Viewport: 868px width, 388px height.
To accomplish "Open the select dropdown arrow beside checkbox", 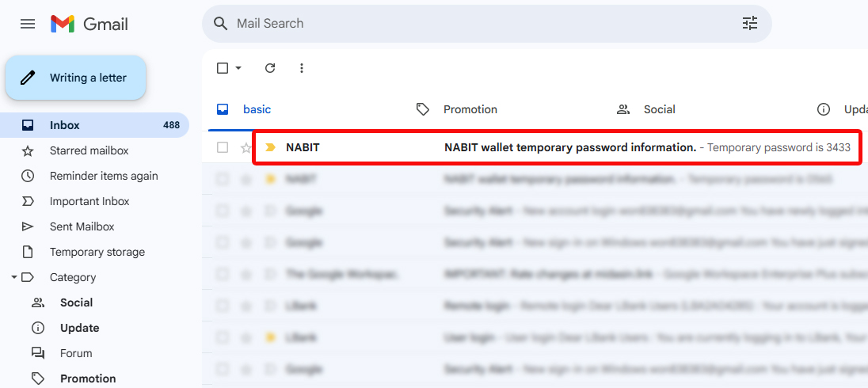I will click(238, 68).
